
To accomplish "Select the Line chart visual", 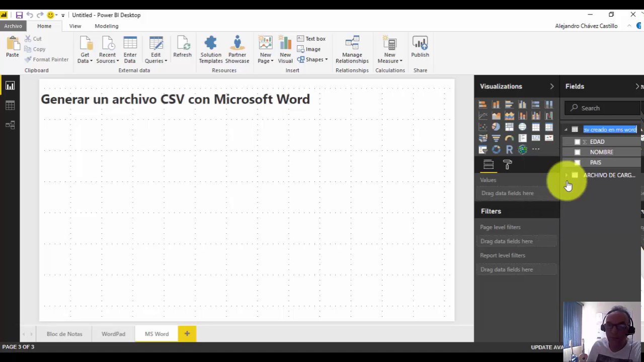I will [482, 116].
